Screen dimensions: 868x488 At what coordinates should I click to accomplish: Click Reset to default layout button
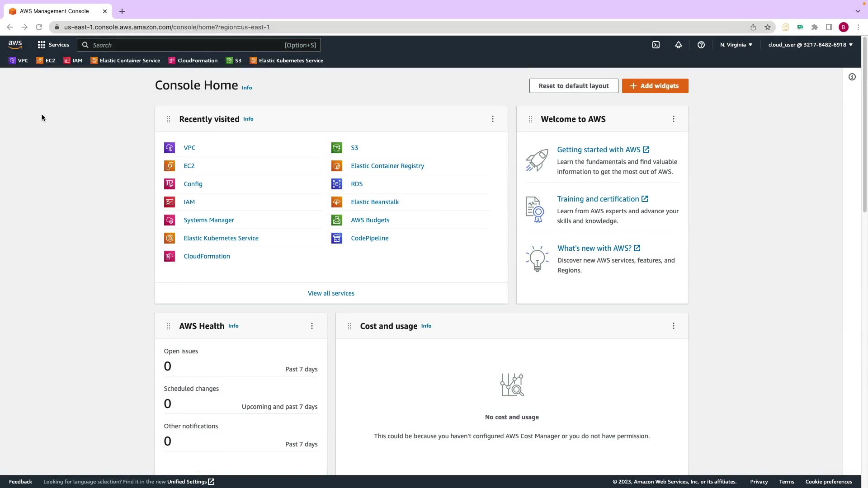point(574,86)
